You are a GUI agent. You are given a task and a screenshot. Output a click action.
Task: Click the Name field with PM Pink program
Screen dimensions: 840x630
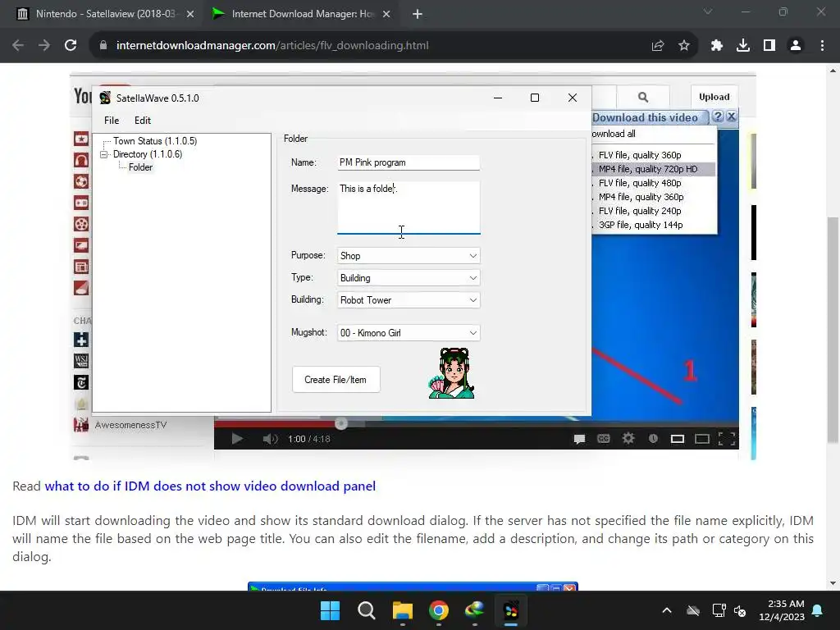point(409,162)
